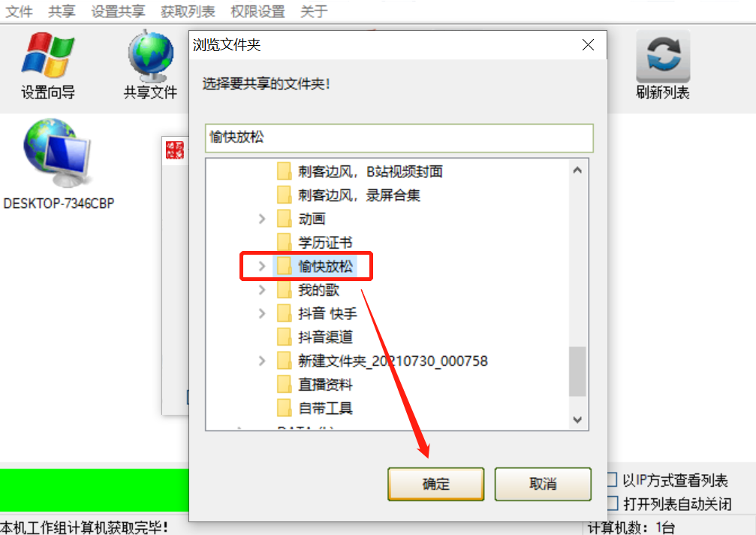This screenshot has height=535, width=756.
Task: Confirm folder selection with 确定
Action: pos(436,484)
